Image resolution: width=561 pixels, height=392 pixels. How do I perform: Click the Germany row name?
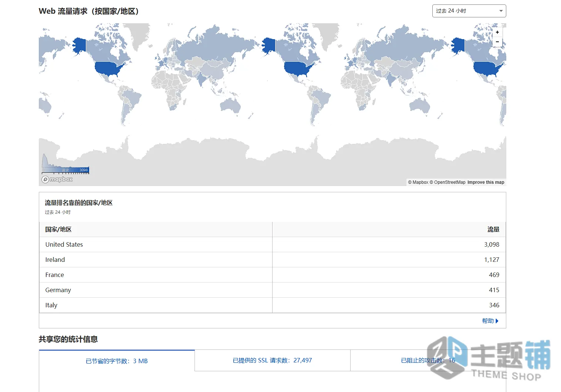58,290
